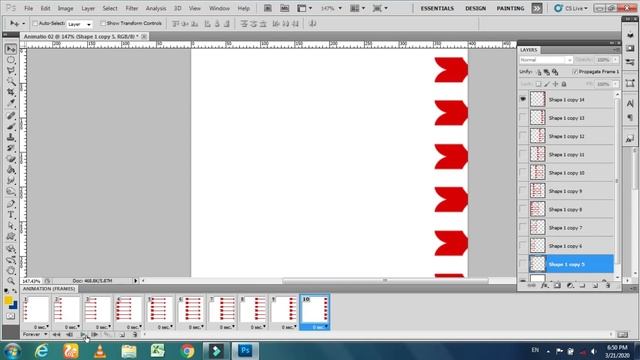Open the Auto-Select Layer dropdown
640x360 pixels.
click(79, 24)
